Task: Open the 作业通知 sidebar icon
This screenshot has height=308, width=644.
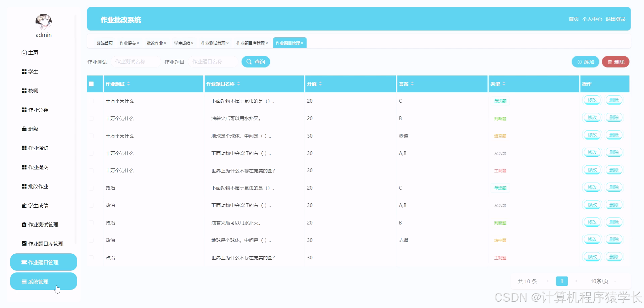Action: coord(23,148)
